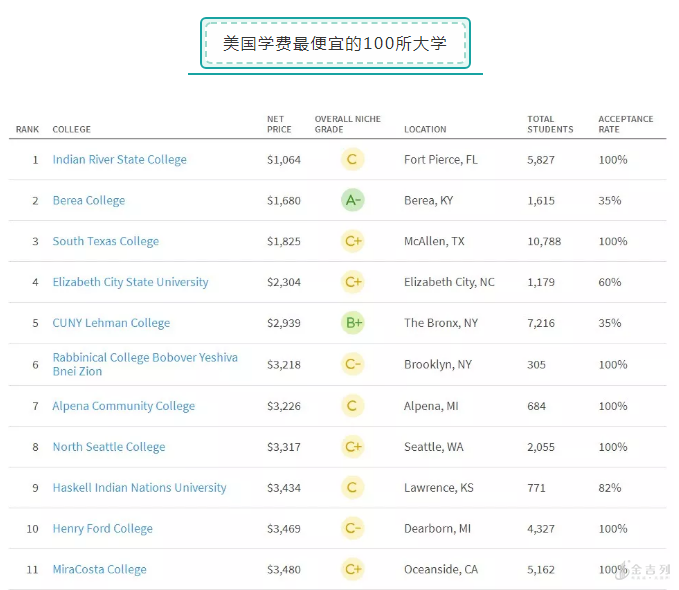Open the Indian River State College link
679x590 pixels.
click(119, 160)
